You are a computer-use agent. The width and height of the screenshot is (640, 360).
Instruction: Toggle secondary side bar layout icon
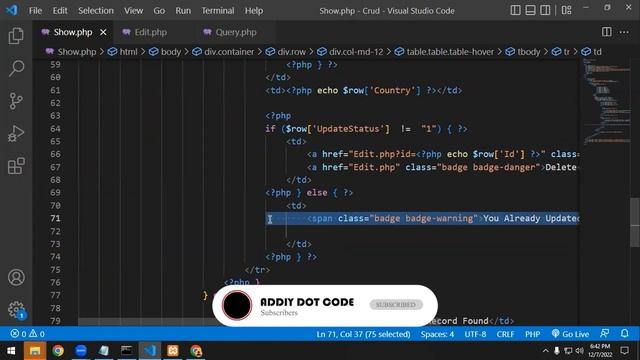545,10
